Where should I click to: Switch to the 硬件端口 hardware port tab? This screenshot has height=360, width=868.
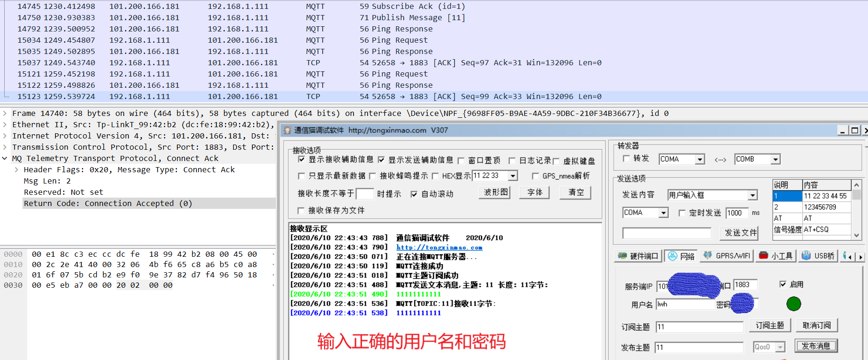pyautogui.click(x=638, y=256)
